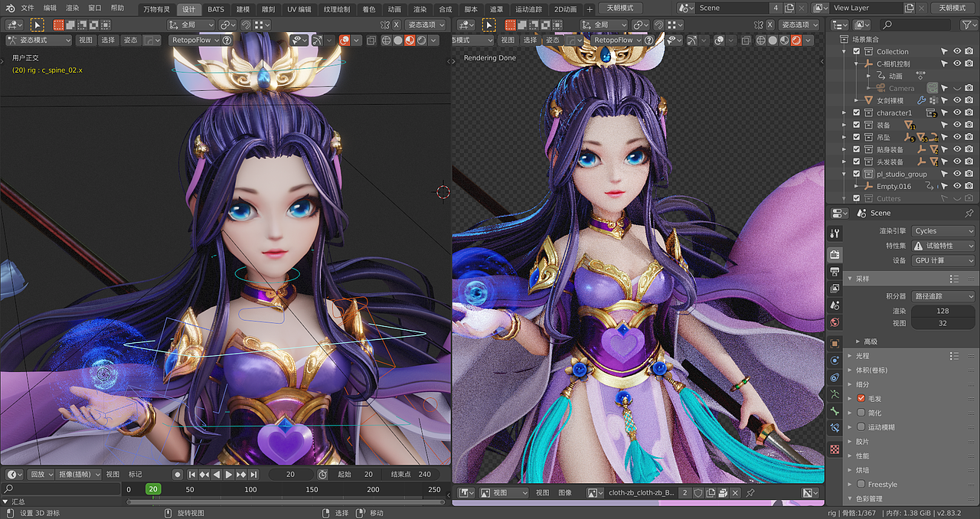The width and height of the screenshot is (980, 519).
Task: Play the animation forward
Action: [229, 475]
